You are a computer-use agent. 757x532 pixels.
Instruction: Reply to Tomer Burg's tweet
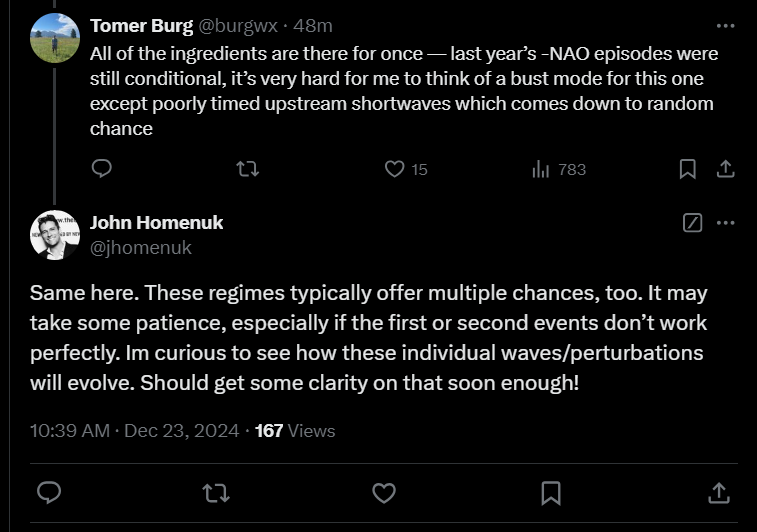[101, 168]
